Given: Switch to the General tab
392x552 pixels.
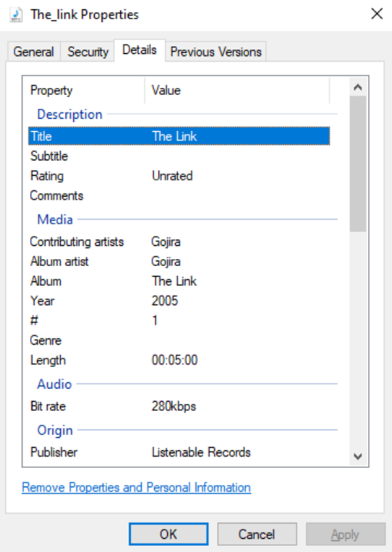Looking at the screenshot, I should tap(34, 52).
